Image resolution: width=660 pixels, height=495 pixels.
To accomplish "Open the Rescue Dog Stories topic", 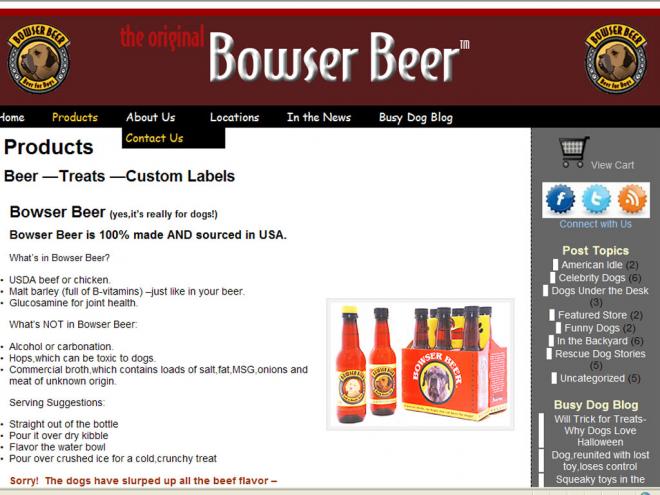I will click(600, 354).
